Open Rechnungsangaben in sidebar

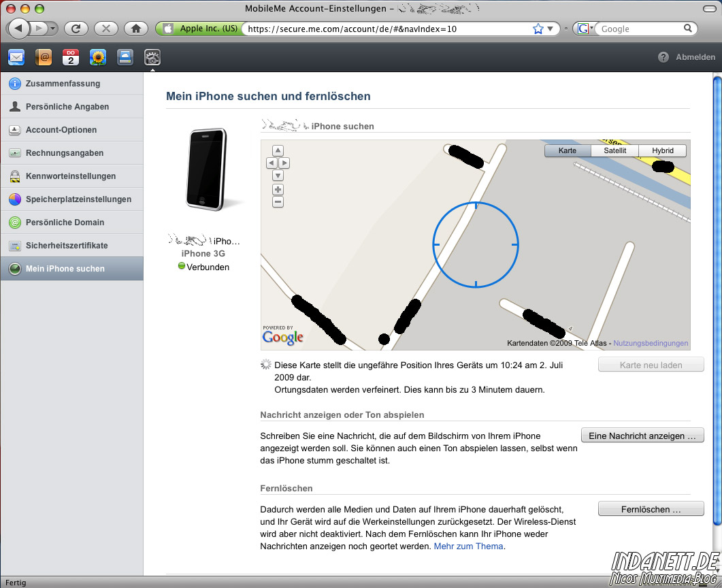tap(72, 153)
